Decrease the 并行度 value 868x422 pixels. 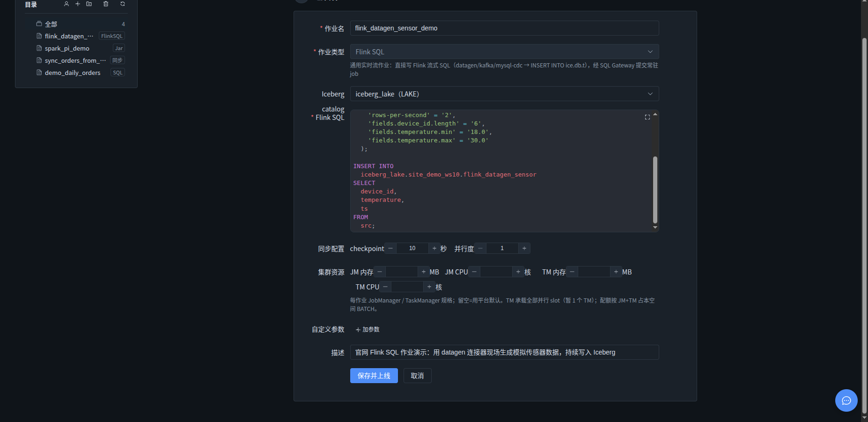(x=480, y=248)
